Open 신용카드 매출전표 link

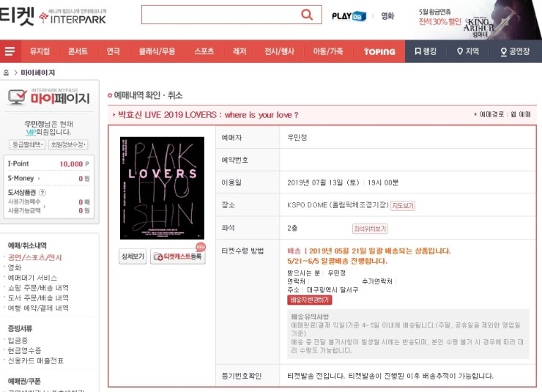pyautogui.click(x=36, y=360)
